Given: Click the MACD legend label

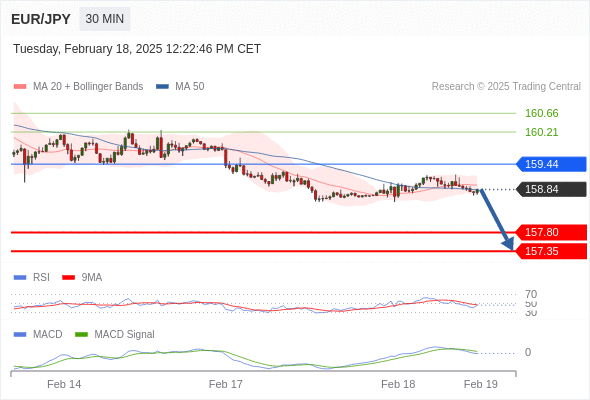Looking at the screenshot, I should tap(48, 334).
